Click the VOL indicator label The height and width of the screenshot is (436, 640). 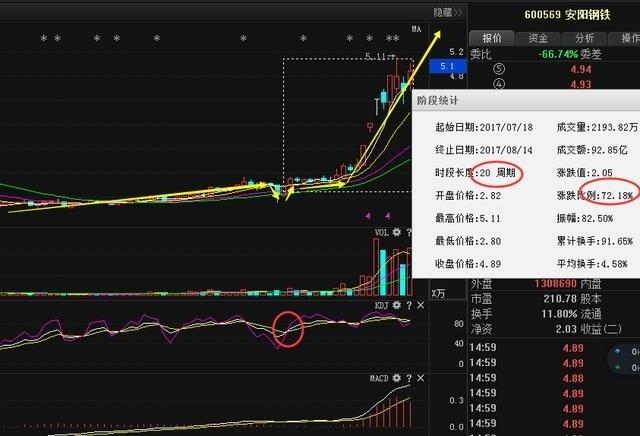(382, 233)
